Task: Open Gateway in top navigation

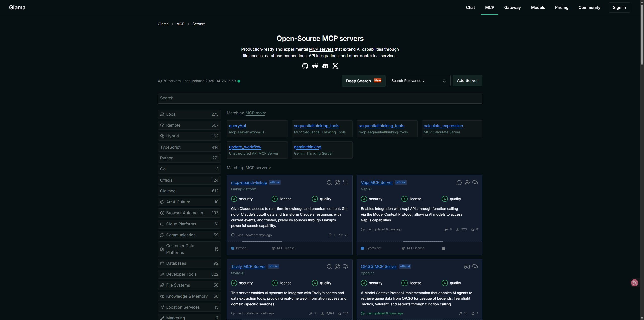Action: tap(512, 8)
